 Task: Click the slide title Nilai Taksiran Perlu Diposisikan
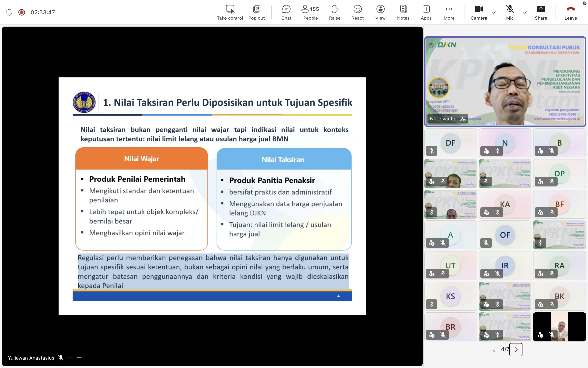click(227, 102)
